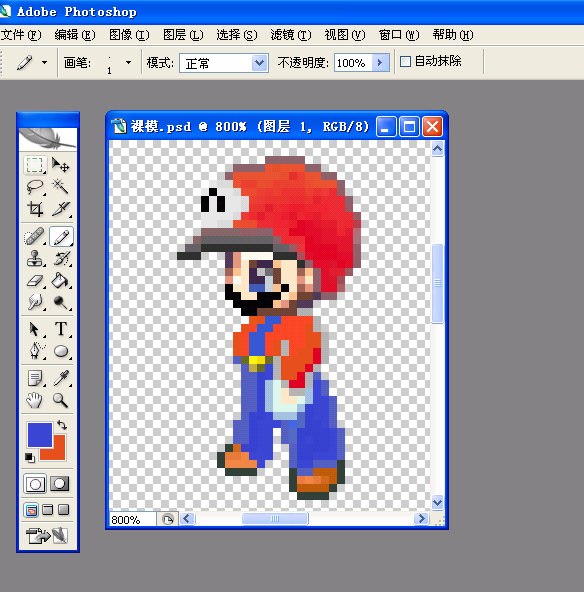Open the 不透明度 opacity slider arrow
Screen dimensions: 584x592
[x=381, y=63]
